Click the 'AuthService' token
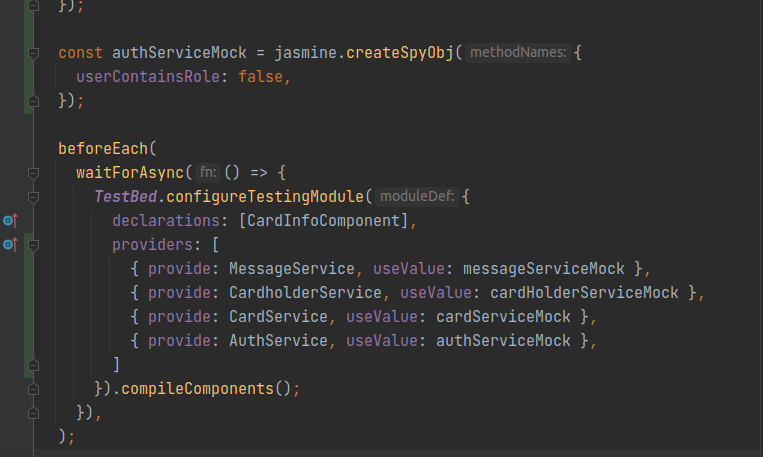Viewport: 763px width, 457px height. 278,341
